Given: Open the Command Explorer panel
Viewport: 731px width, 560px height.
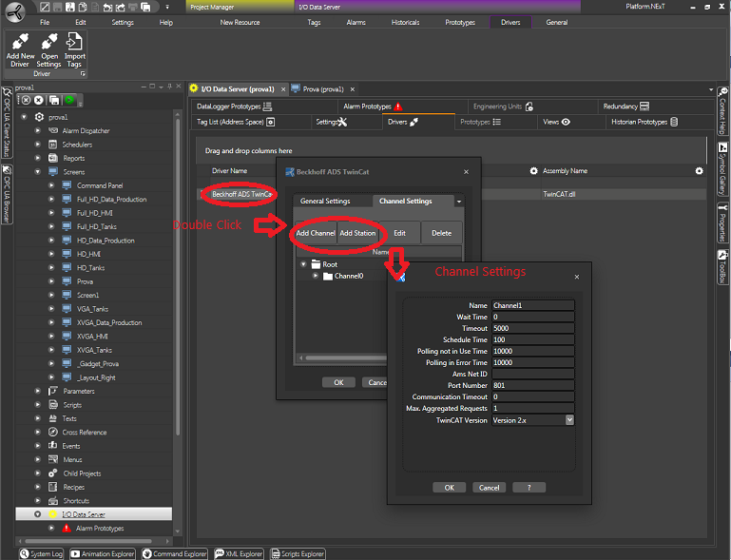Looking at the screenshot, I should coord(174,554).
